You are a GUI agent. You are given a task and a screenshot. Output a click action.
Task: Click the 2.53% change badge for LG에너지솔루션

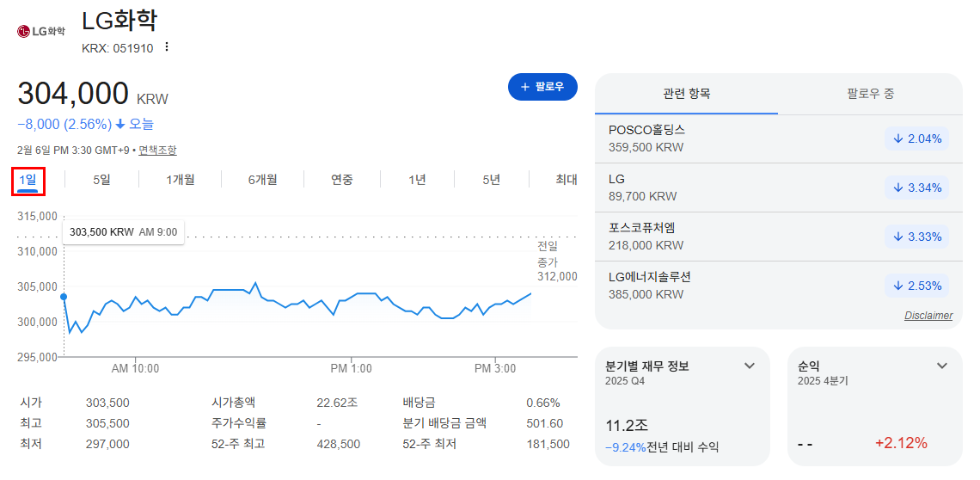[917, 286]
